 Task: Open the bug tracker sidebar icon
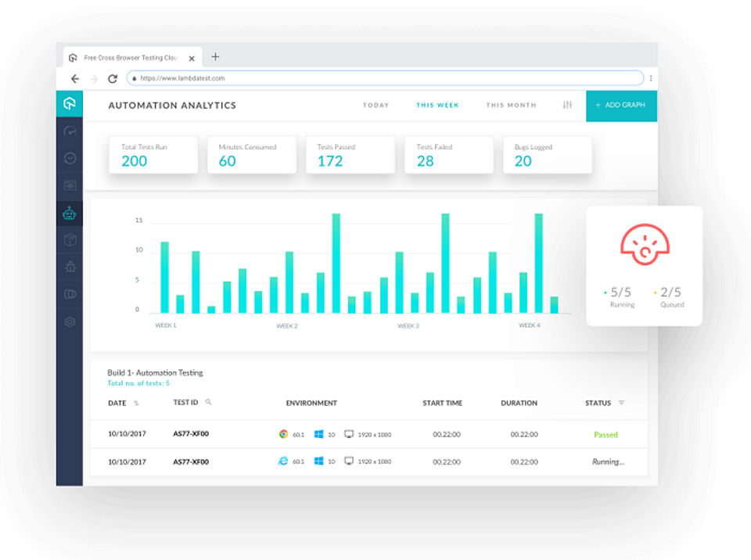tap(70, 267)
